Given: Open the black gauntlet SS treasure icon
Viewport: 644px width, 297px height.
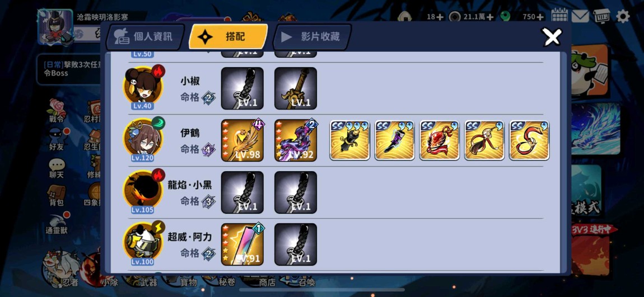Looking at the screenshot, I should (x=349, y=140).
